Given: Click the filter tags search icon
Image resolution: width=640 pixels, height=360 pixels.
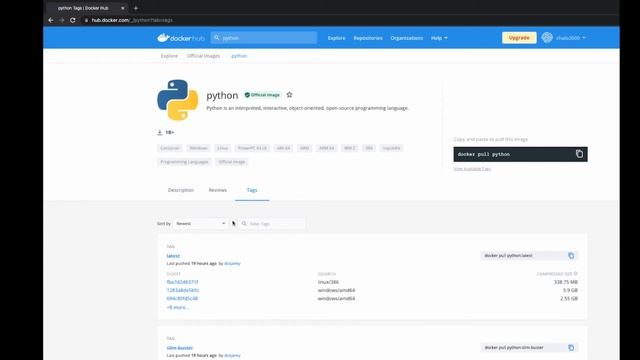Looking at the screenshot, I should [244, 224].
